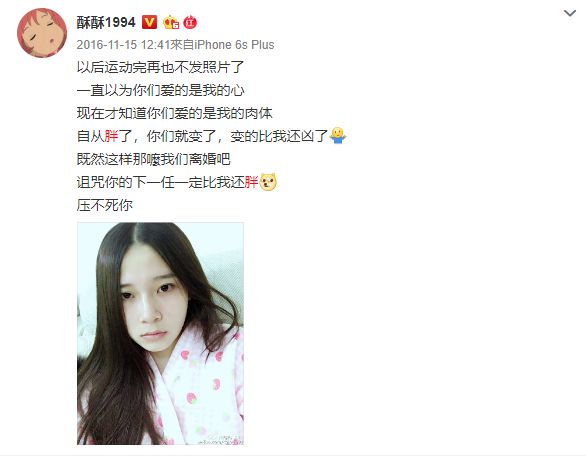
Task: Open the round cartoon profile avatar
Action: [42, 33]
